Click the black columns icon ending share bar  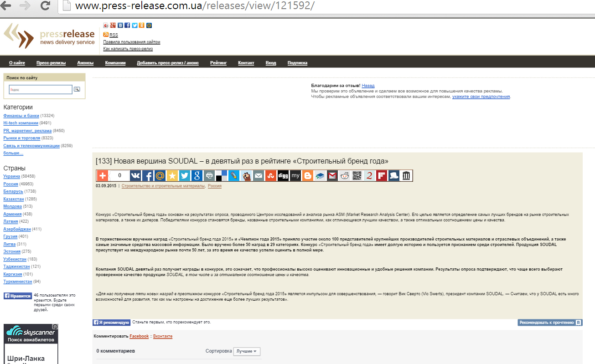point(406,176)
